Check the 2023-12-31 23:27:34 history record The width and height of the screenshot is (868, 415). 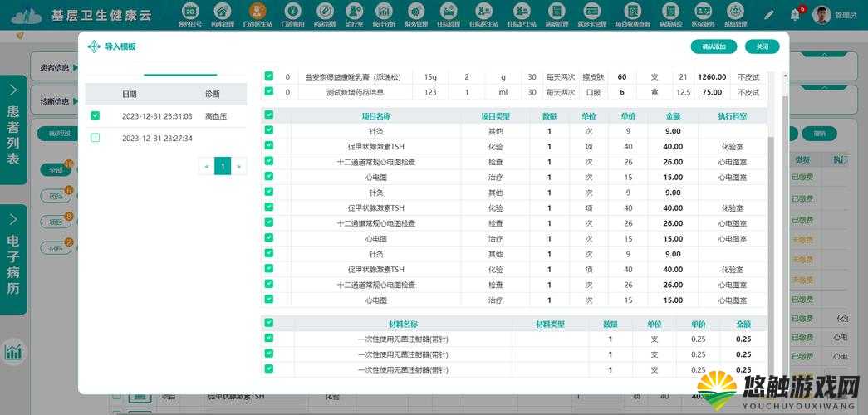[96, 138]
